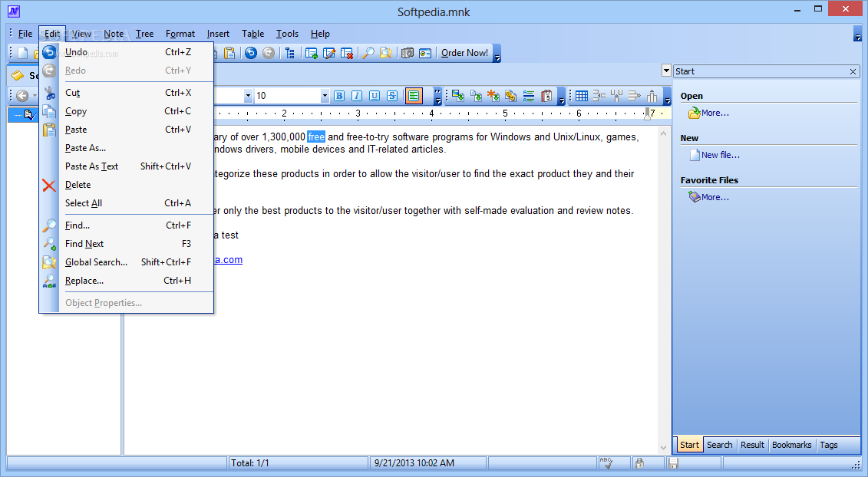Click the insert symbol star toolbar icon
This screenshot has width=868, height=477.
493,96
